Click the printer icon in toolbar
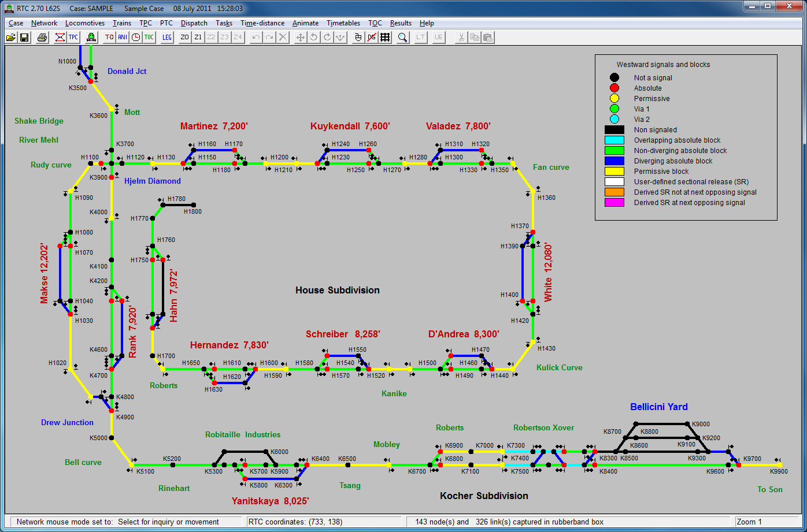Image resolution: width=807 pixels, height=532 pixels. (x=42, y=38)
